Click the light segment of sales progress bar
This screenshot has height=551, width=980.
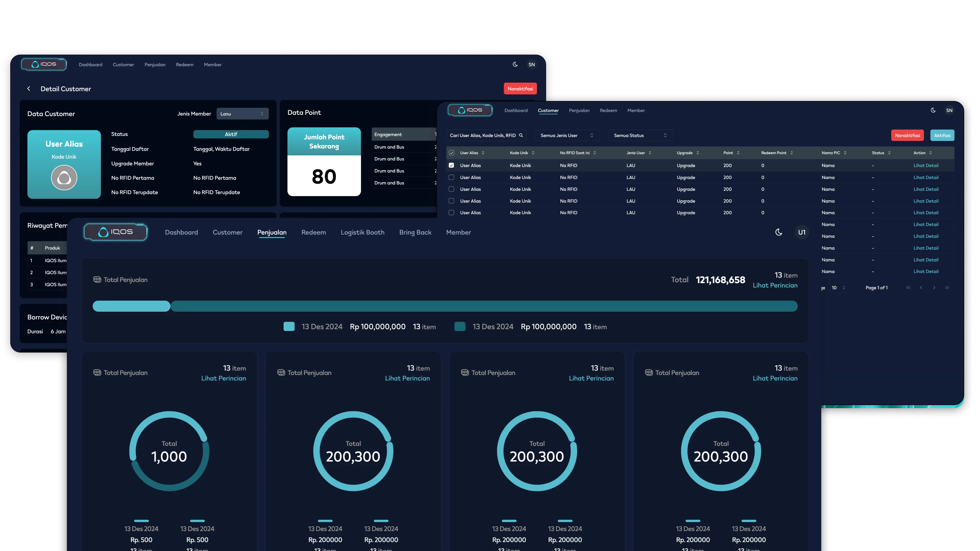131,306
